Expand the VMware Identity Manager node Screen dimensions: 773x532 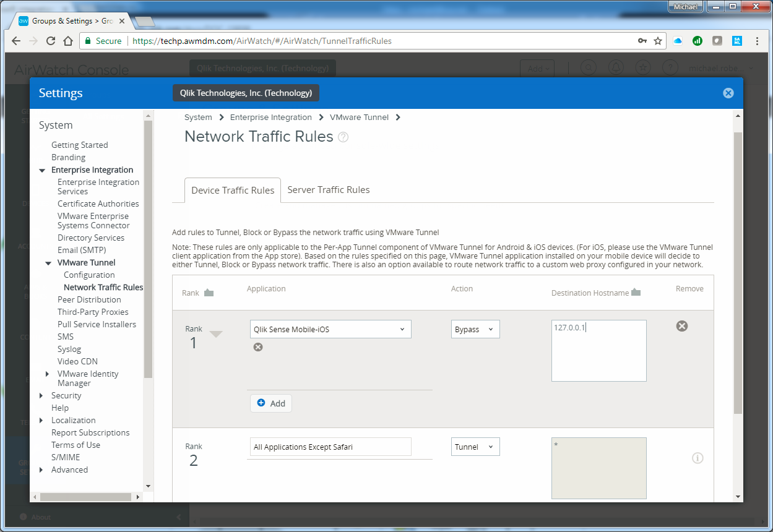click(48, 374)
